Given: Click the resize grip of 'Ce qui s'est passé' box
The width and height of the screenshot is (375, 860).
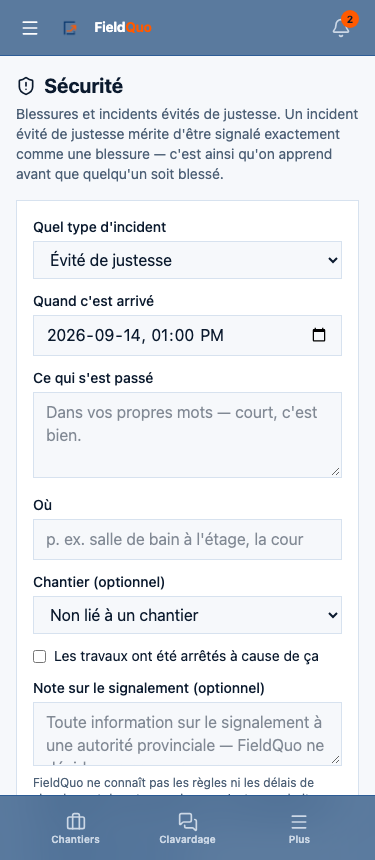Looking at the screenshot, I should 336,472.
